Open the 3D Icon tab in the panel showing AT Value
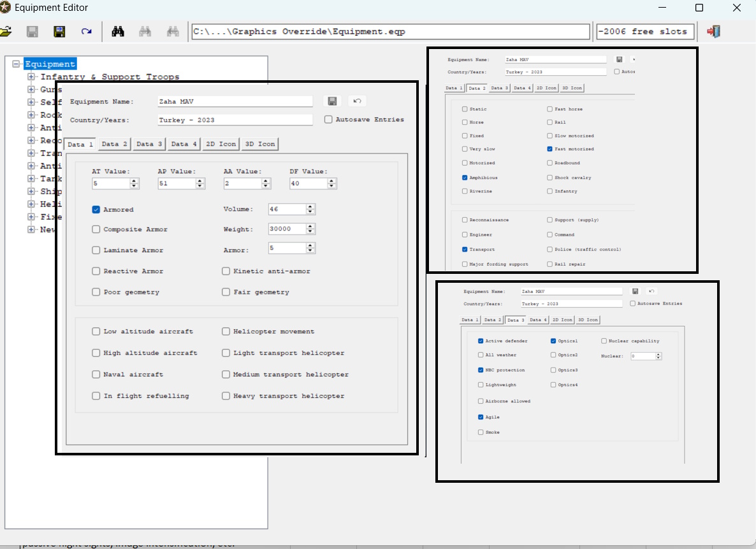The width and height of the screenshot is (756, 549). coord(260,144)
